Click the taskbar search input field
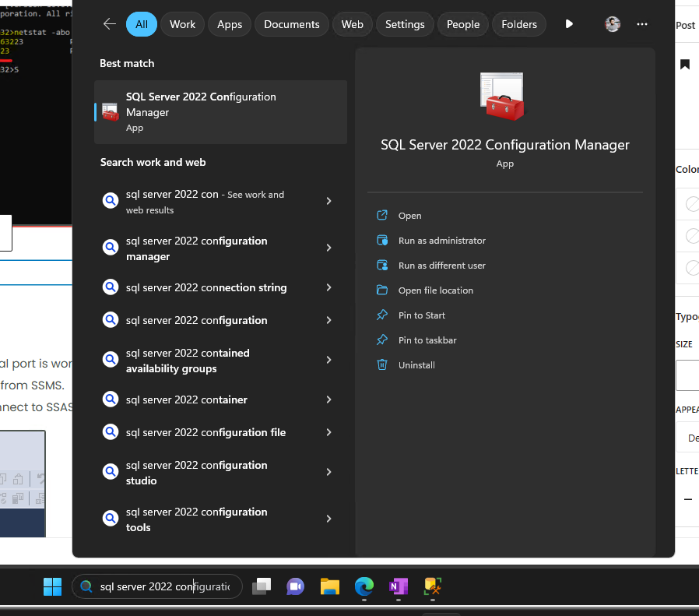Image resolution: width=699 pixels, height=616 pixels. pyautogui.click(x=157, y=586)
